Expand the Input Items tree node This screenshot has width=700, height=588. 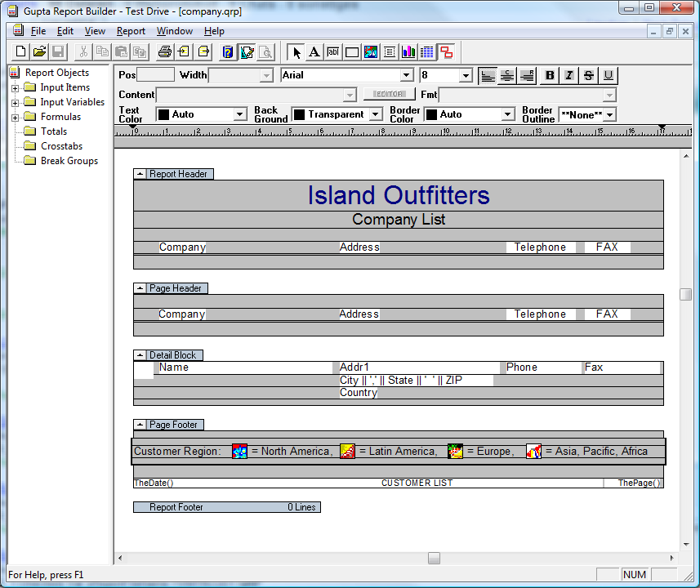(x=16, y=88)
